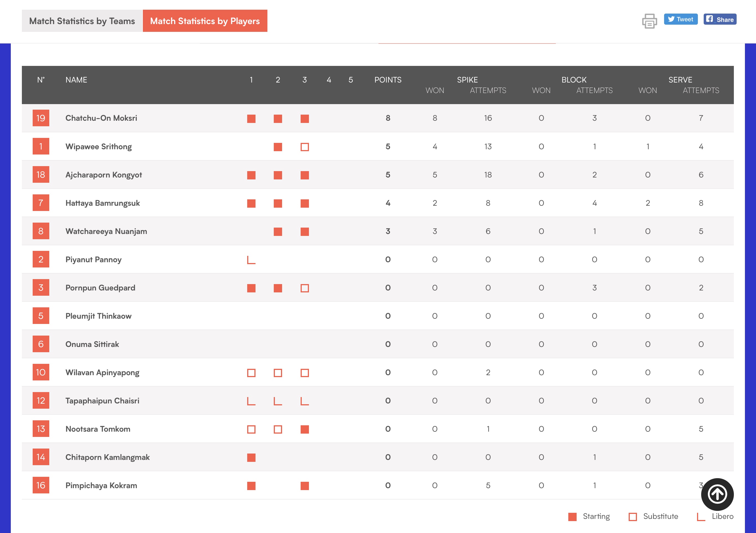756x533 pixels.
Task: Select Match Statistics by Players tab
Action: coord(205,21)
